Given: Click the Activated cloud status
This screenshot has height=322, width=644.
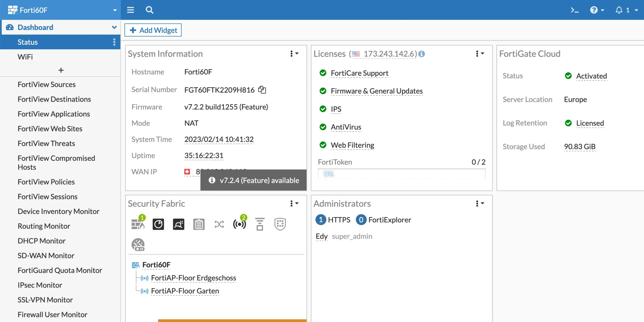Looking at the screenshot, I should (591, 76).
